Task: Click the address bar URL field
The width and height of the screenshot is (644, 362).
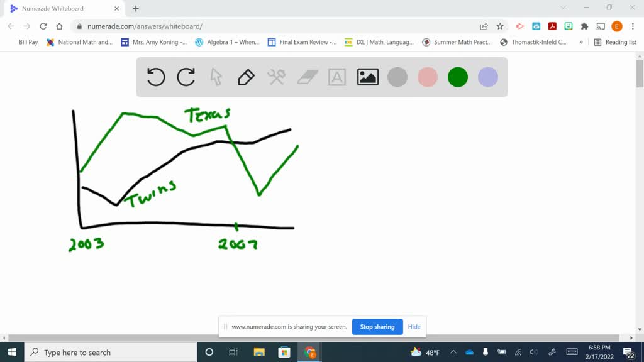Action: [x=252, y=26]
